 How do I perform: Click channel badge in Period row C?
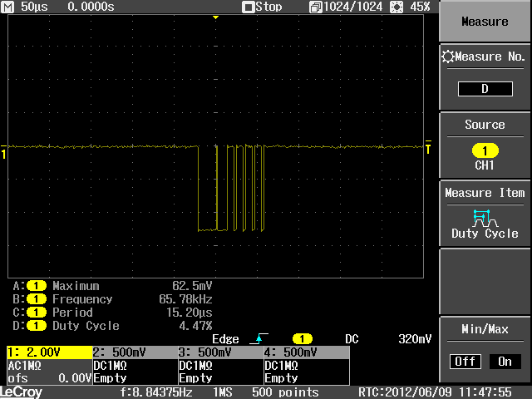click(37, 313)
